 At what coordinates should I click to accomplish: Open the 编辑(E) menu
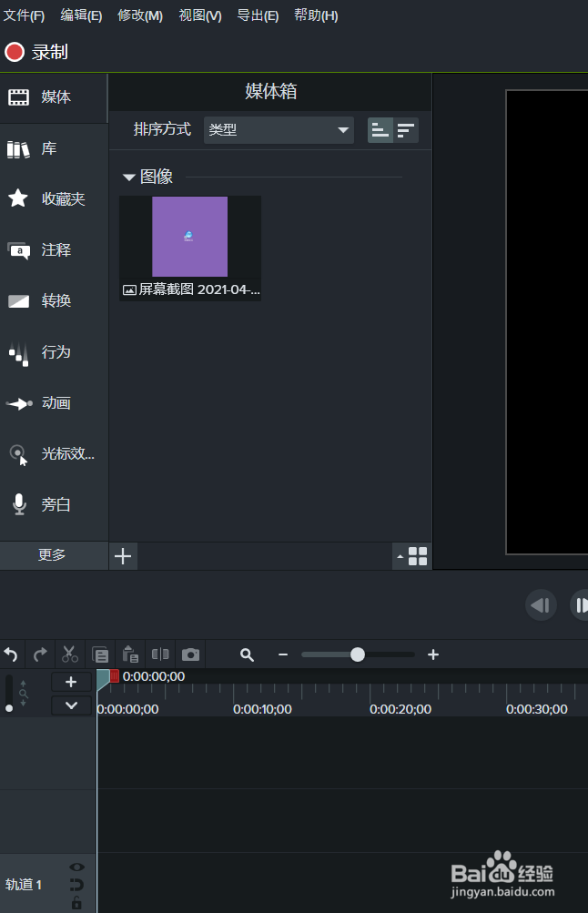tap(82, 15)
